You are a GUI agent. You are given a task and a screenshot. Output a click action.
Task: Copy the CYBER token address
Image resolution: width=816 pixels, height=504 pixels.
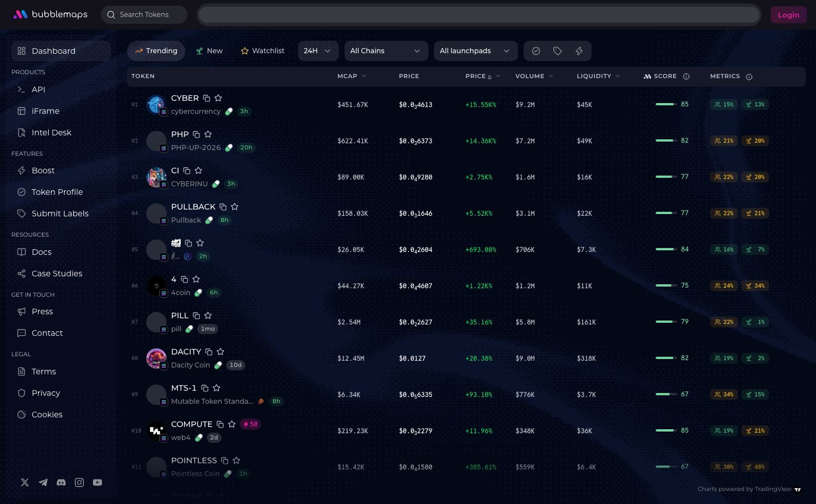207,98
